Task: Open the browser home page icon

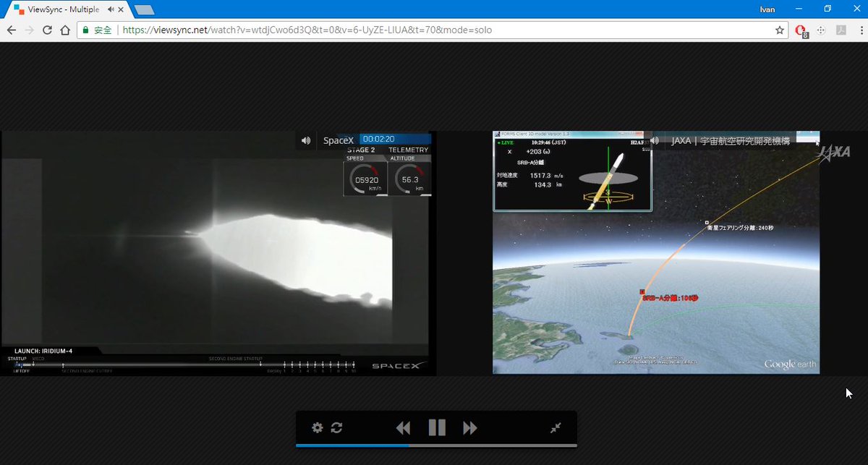Action: click(65, 30)
